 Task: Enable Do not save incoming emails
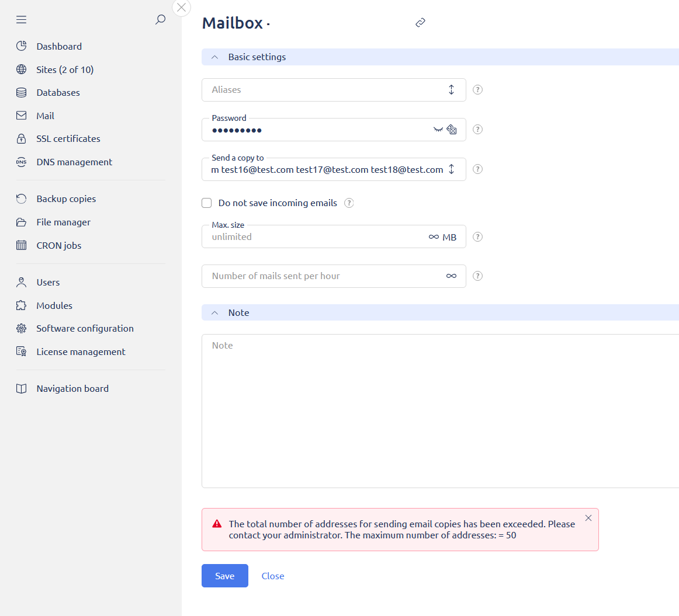click(207, 203)
